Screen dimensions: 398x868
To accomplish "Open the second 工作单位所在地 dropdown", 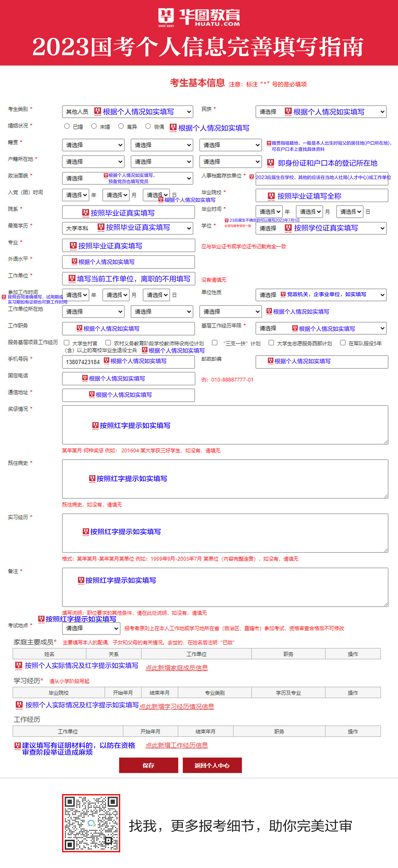I will [162, 312].
